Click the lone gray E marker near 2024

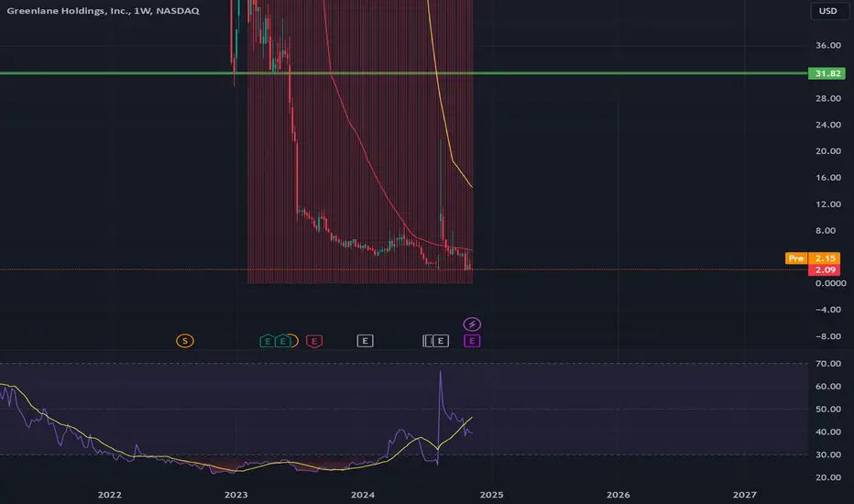click(365, 341)
